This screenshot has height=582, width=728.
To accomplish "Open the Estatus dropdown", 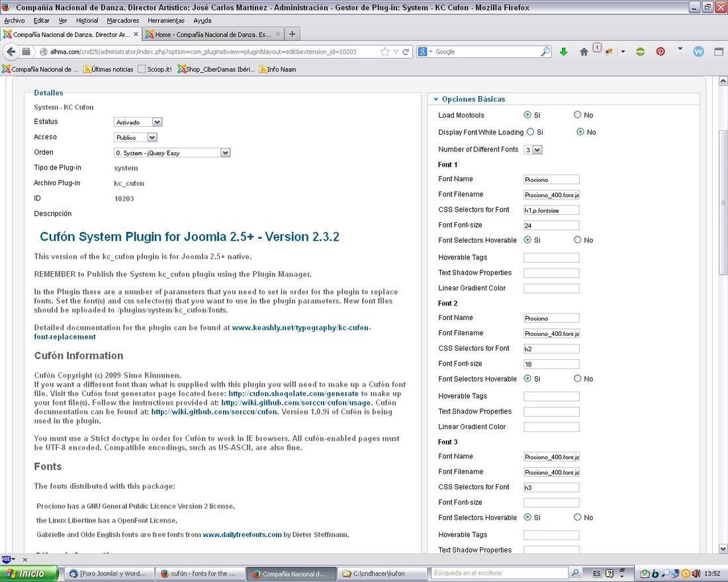I will 138,122.
